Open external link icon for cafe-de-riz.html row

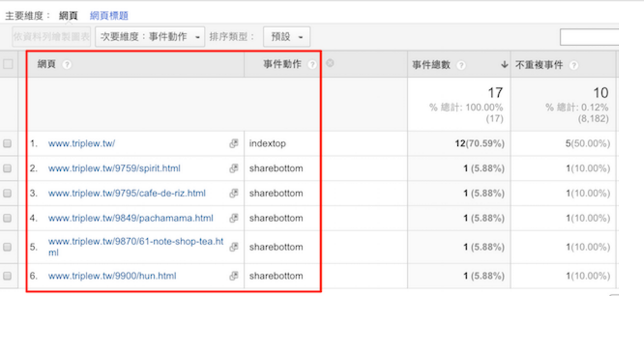pyautogui.click(x=234, y=193)
